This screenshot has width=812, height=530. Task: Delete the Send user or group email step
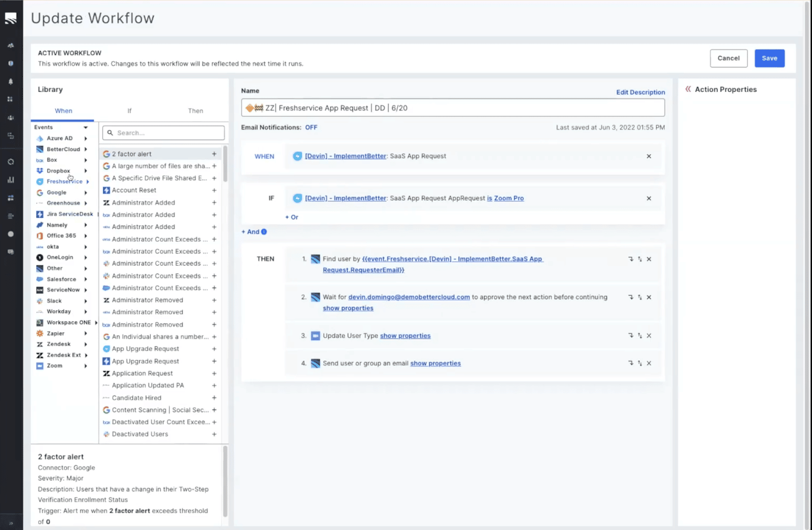coord(649,363)
